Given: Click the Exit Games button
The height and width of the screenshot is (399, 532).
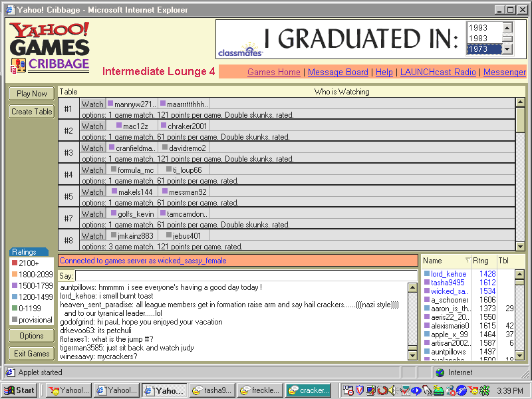Looking at the screenshot, I should pos(31,354).
